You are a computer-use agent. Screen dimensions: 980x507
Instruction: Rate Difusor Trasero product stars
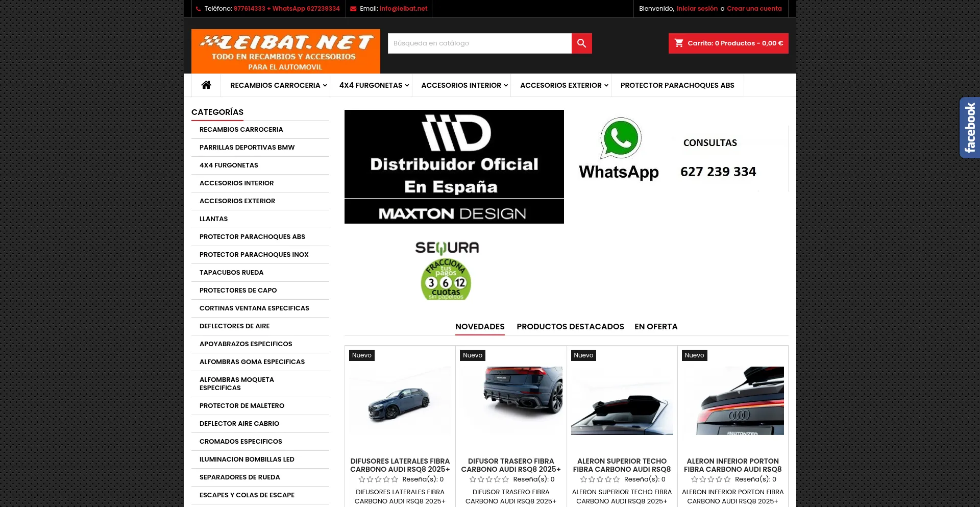click(489, 479)
